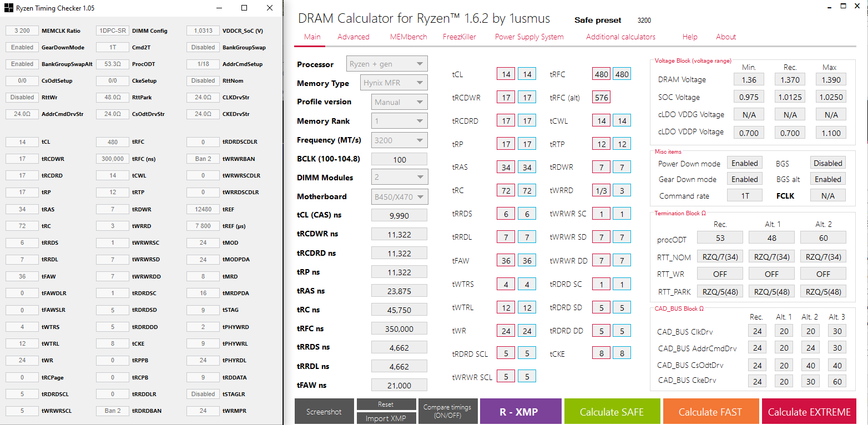Click the DRAM Voltage Rec. value 1.370
868x425 pixels.
790,79
